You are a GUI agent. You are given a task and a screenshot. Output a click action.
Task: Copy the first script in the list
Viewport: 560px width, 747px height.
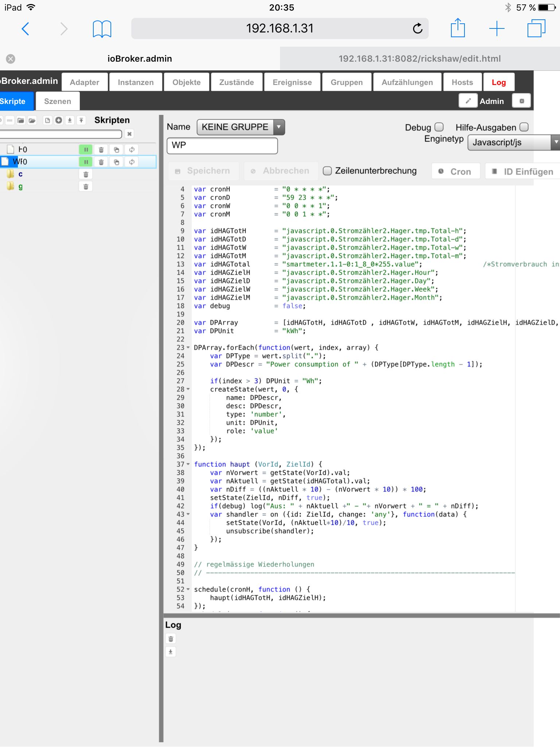(116, 150)
